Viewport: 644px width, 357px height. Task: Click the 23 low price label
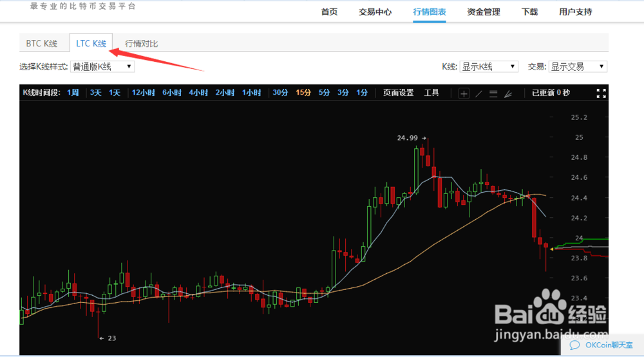tap(111, 338)
